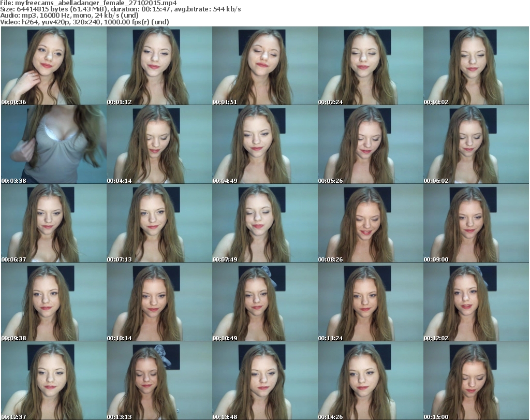Click the thumbnail timestamped 00:06:37
530x420 pixels.
(x=54, y=223)
